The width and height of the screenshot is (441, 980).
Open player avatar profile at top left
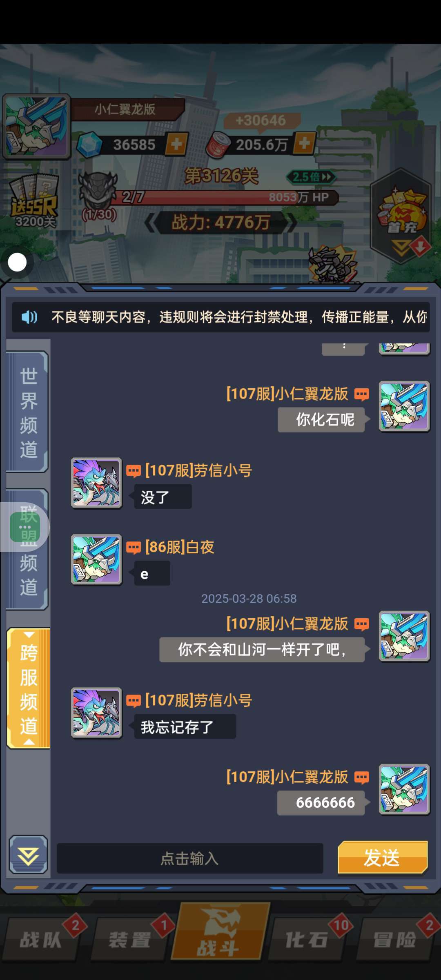point(37,126)
